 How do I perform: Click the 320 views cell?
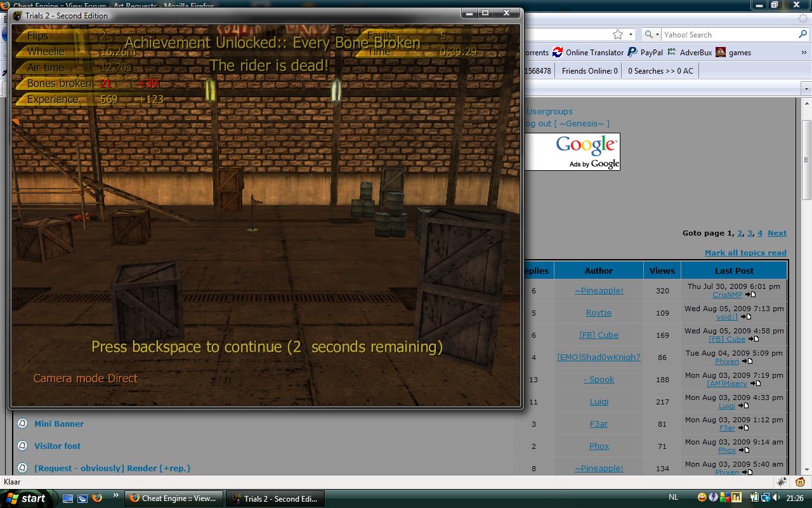click(x=662, y=290)
